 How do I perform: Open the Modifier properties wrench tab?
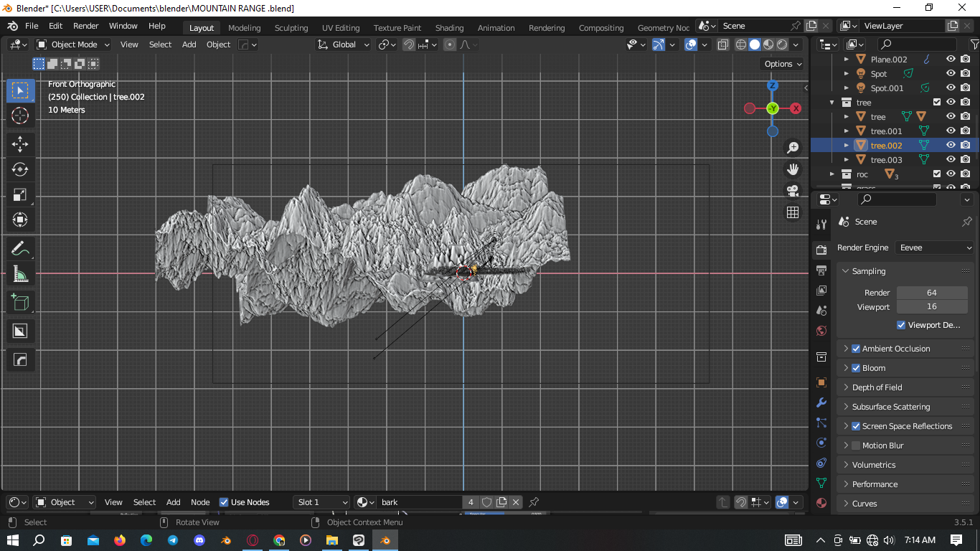tap(821, 403)
